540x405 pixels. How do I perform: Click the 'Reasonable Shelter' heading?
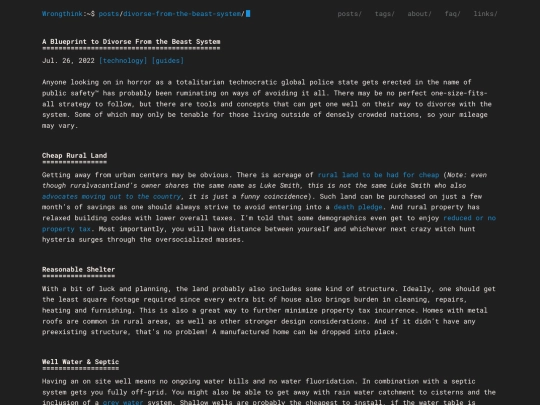(x=79, y=270)
